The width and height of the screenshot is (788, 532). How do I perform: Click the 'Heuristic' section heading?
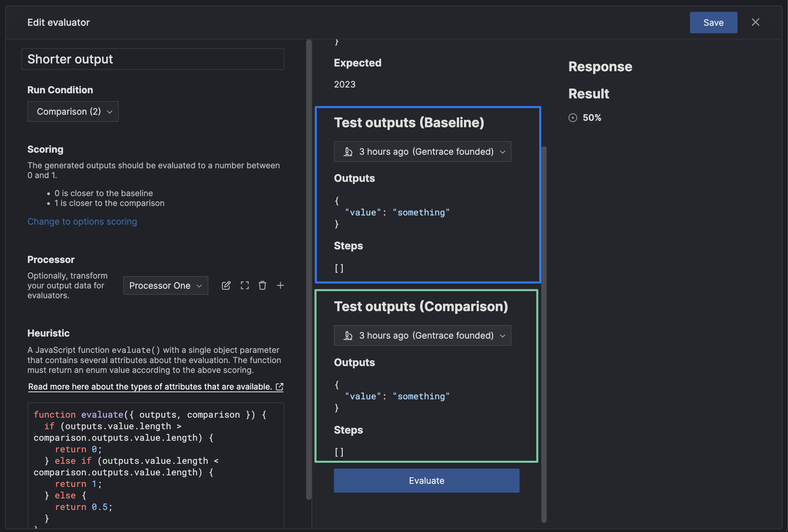click(x=49, y=333)
